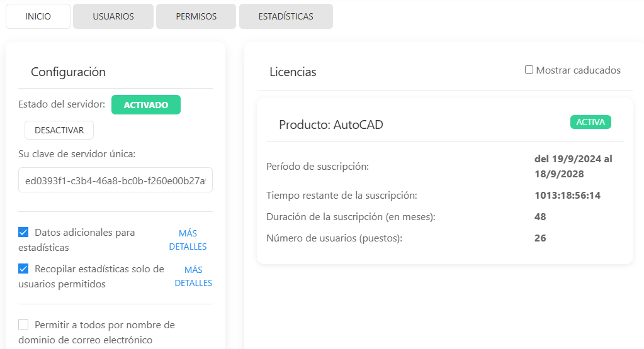Click the subscription period dates value

(x=573, y=167)
